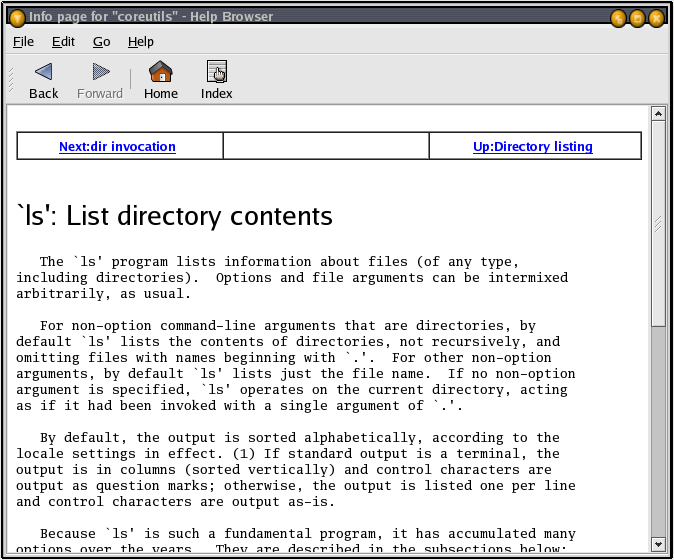Follow the Next:dir invocation link

click(117, 147)
